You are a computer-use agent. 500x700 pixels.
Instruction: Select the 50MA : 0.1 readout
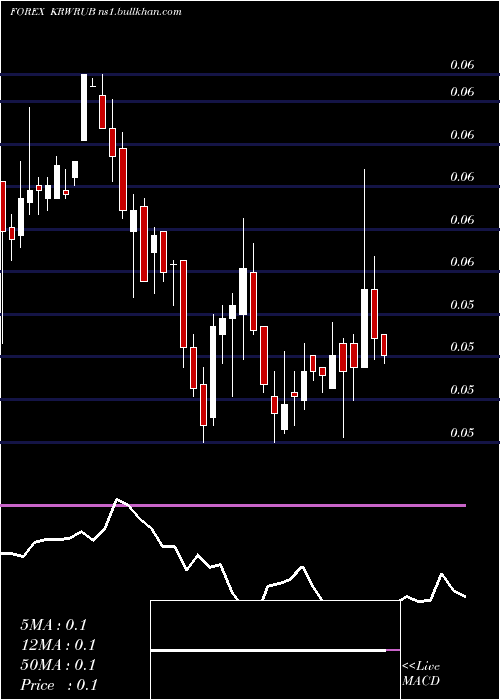point(58,665)
